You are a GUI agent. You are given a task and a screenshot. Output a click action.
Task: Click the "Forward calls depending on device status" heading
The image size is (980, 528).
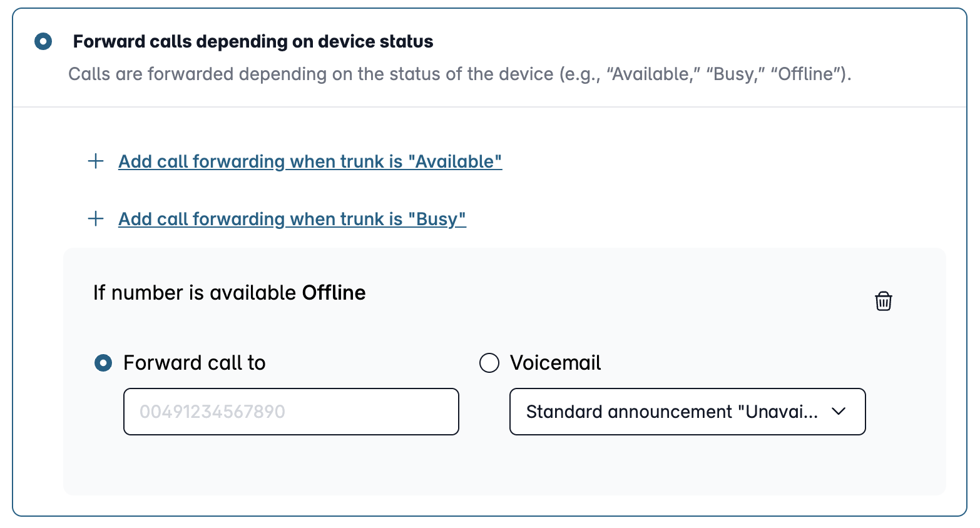[x=253, y=42]
